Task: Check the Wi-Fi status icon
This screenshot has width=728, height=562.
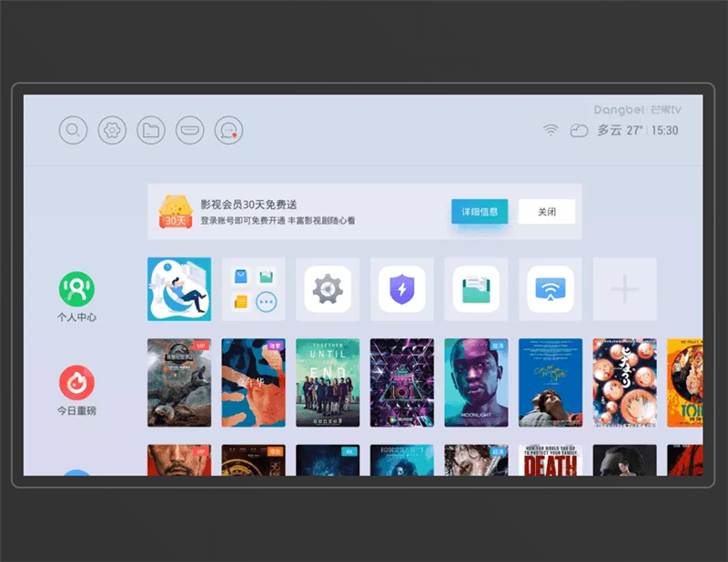Action: [551, 130]
